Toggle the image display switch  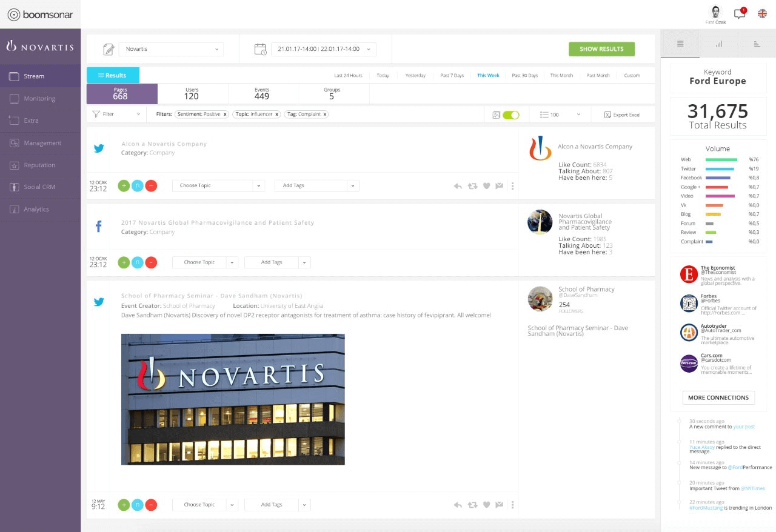510,115
